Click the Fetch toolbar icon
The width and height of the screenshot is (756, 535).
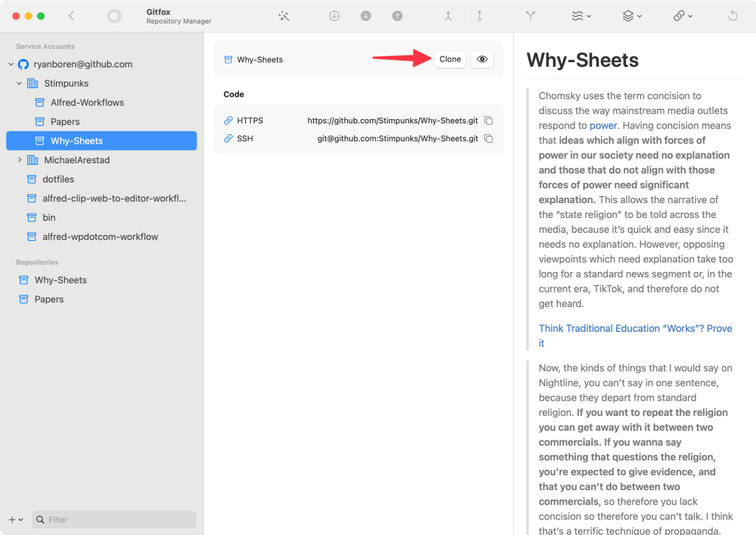(x=334, y=16)
